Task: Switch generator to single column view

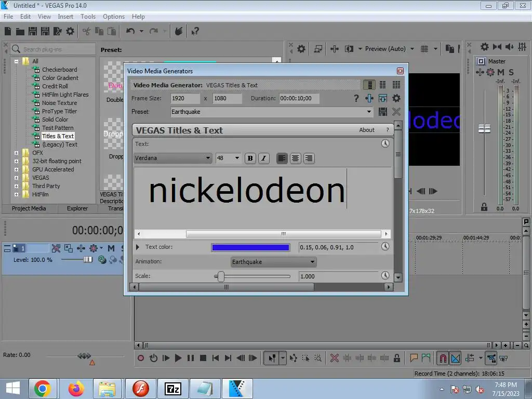Action: pos(369,85)
